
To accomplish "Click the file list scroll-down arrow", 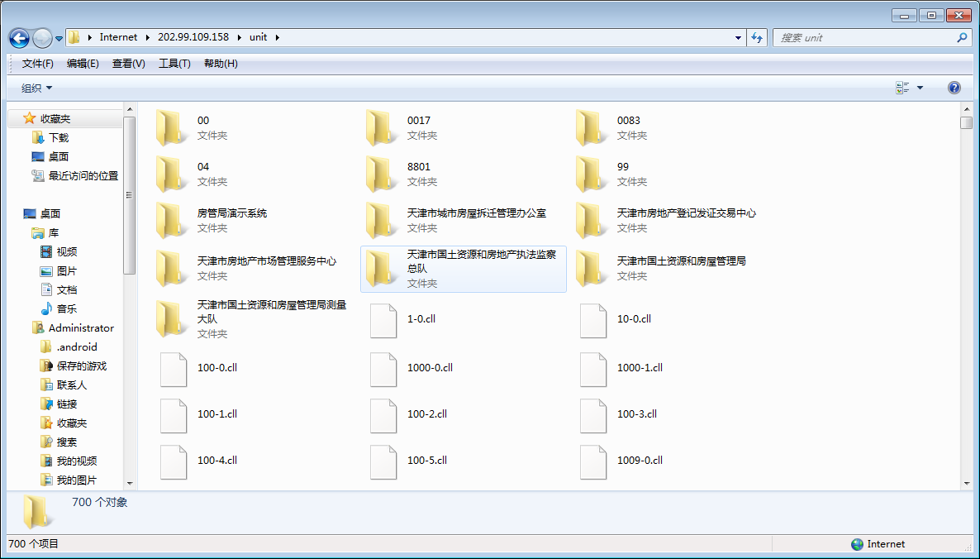I will [967, 484].
